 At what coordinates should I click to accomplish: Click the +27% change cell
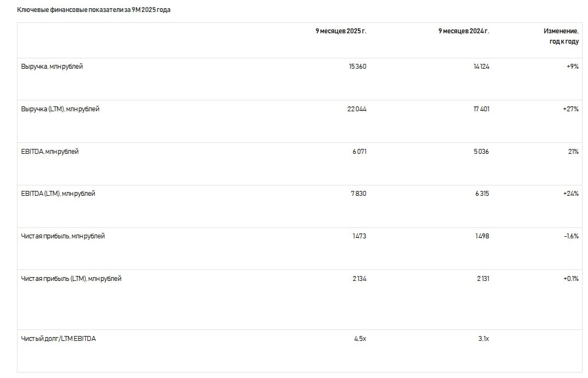(x=570, y=109)
